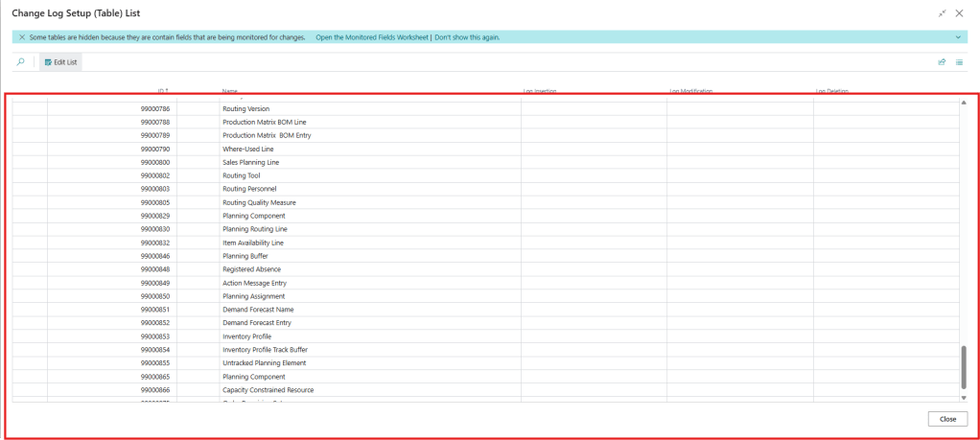Click the search magnifier icon

(20, 61)
